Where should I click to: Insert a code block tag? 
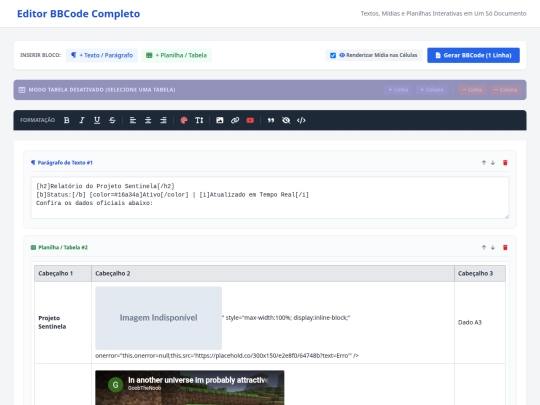coord(301,120)
